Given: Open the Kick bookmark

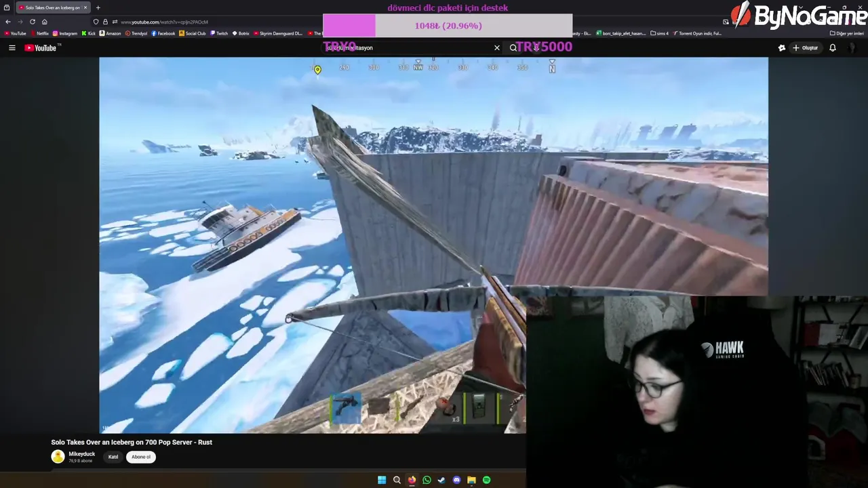Looking at the screenshot, I should (x=89, y=33).
